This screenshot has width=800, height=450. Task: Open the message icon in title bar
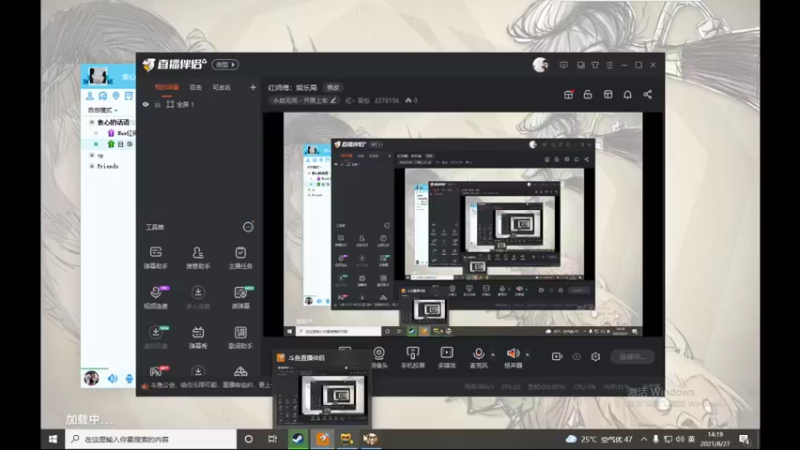tap(563, 65)
